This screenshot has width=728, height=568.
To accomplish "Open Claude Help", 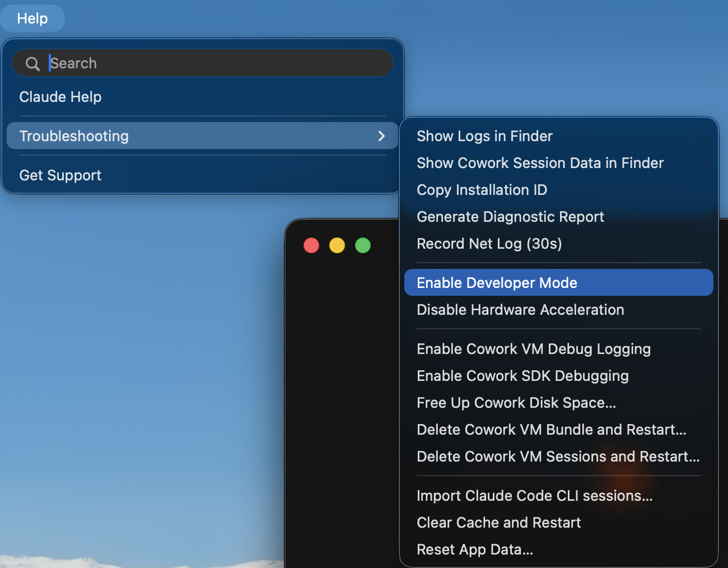I will [203, 97].
